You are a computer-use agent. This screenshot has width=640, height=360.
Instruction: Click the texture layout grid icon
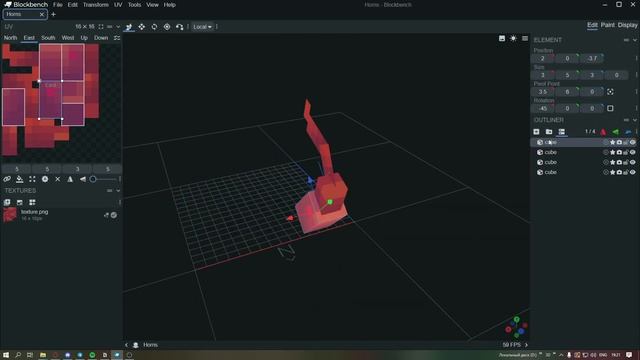pyautogui.click(x=32, y=202)
